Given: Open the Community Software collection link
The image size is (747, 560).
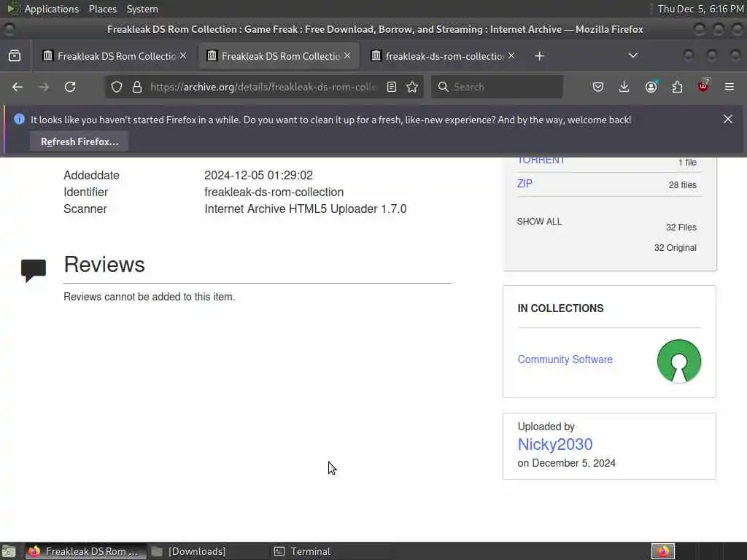Looking at the screenshot, I should click(x=565, y=359).
